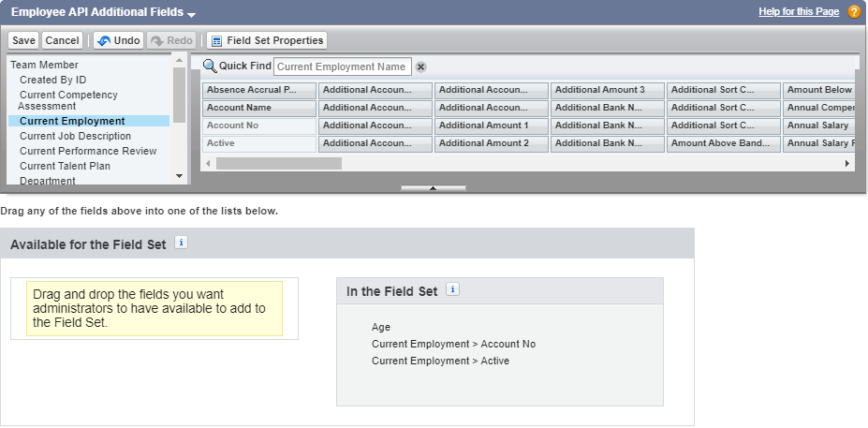Select the Additional Amount 1 tile

click(x=492, y=125)
